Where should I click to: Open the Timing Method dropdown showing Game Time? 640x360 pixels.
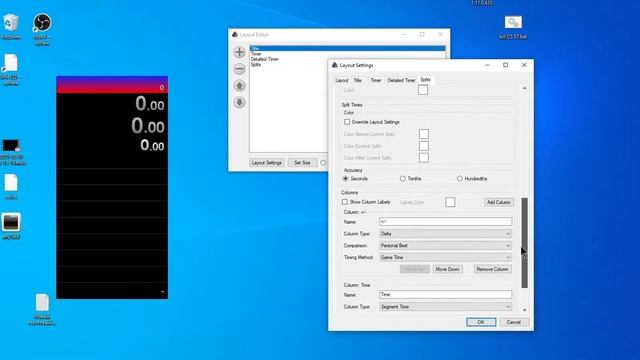pos(445,258)
